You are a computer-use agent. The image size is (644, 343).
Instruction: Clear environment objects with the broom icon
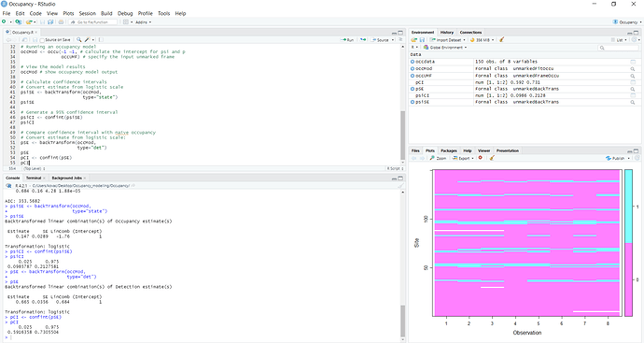[501, 40]
